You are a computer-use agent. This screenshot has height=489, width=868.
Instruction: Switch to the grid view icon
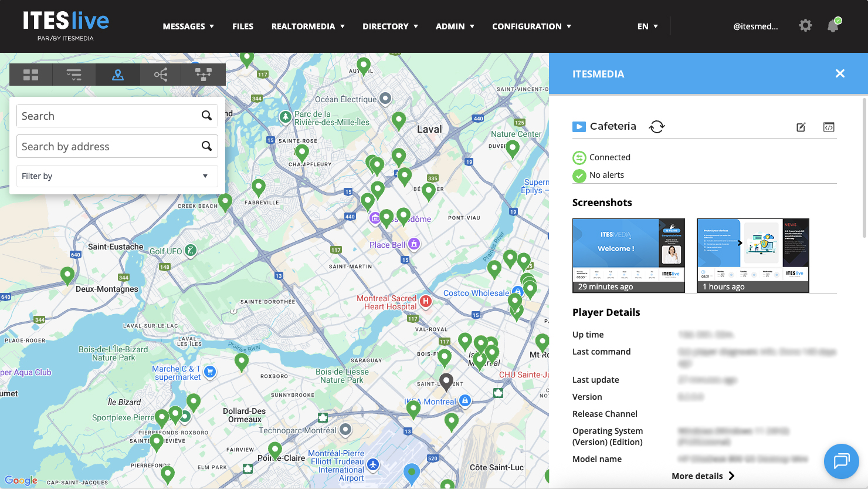coord(31,75)
